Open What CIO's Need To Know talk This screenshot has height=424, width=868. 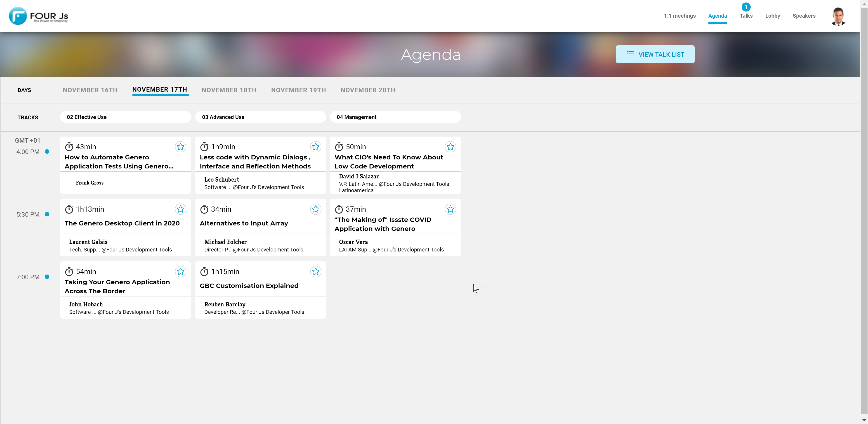click(x=389, y=162)
